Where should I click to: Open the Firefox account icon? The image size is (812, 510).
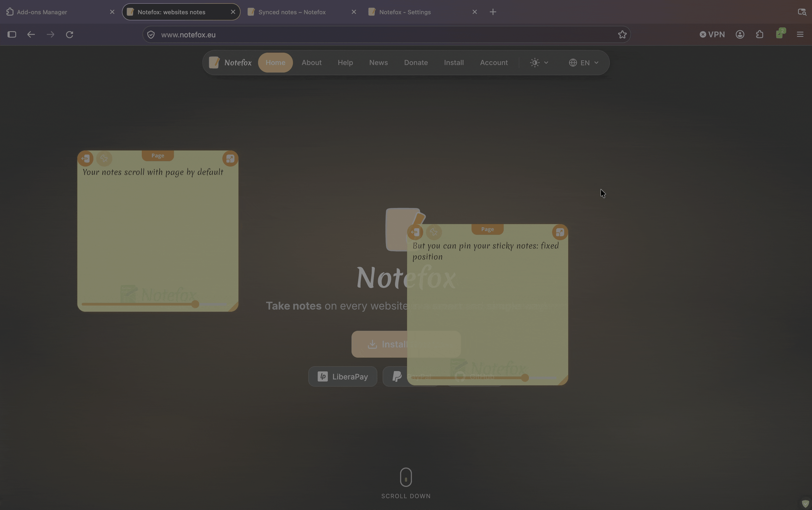[x=740, y=34]
